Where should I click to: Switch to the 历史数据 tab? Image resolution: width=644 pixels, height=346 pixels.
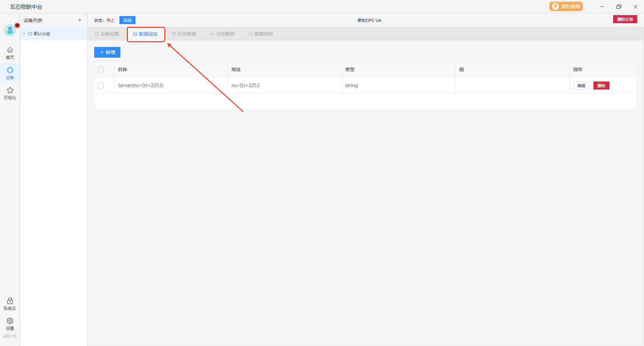pos(184,34)
